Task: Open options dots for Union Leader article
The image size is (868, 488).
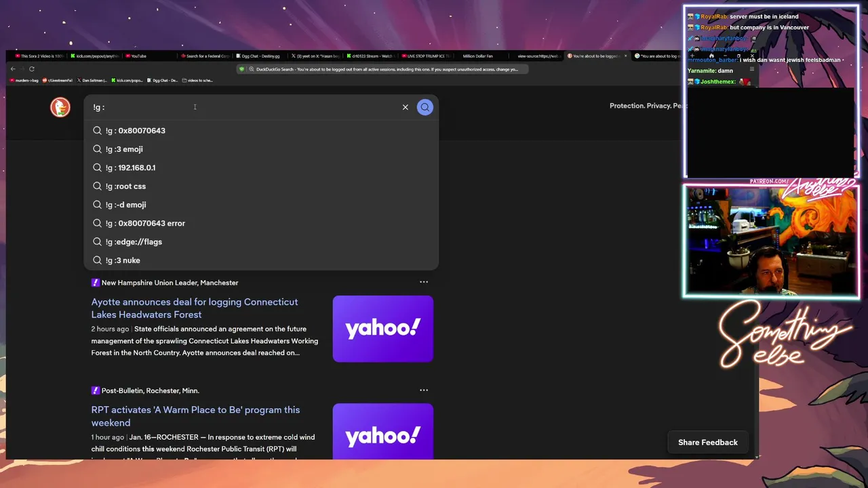Action: tap(424, 282)
